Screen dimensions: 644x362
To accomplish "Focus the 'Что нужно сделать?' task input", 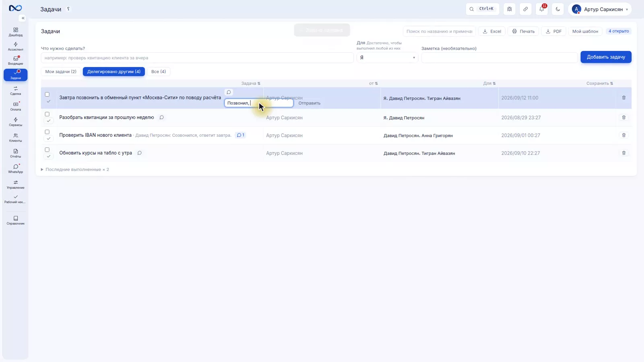I will click(197, 58).
